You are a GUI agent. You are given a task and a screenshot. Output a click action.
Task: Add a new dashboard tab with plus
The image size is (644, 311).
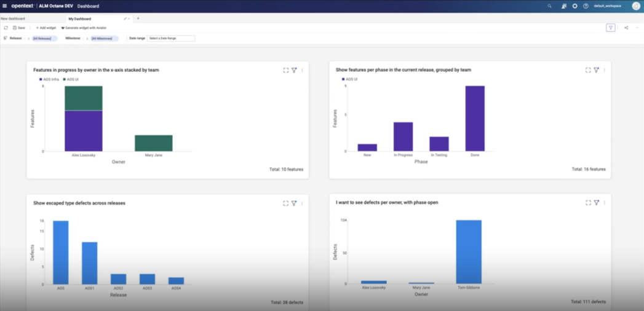(x=138, y=19)
